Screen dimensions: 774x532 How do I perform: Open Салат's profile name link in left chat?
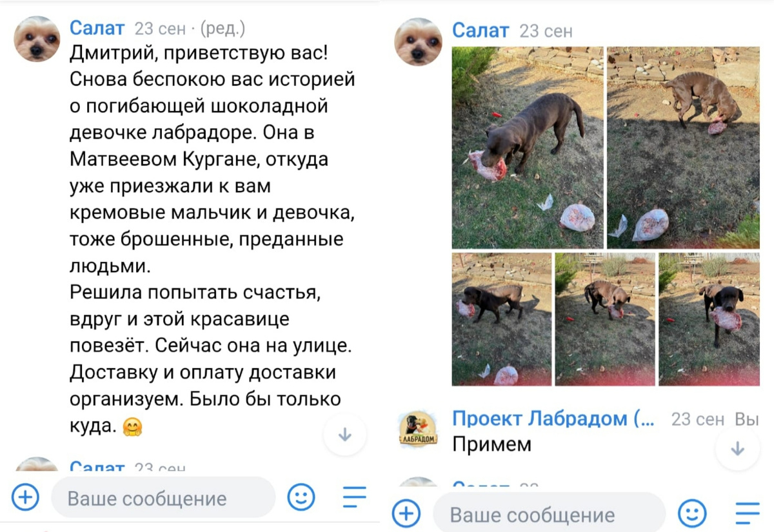click(97, 28)
